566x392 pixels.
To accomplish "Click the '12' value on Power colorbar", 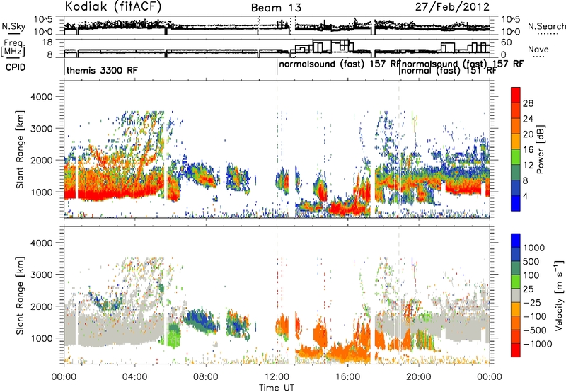I will click(528, 166).
